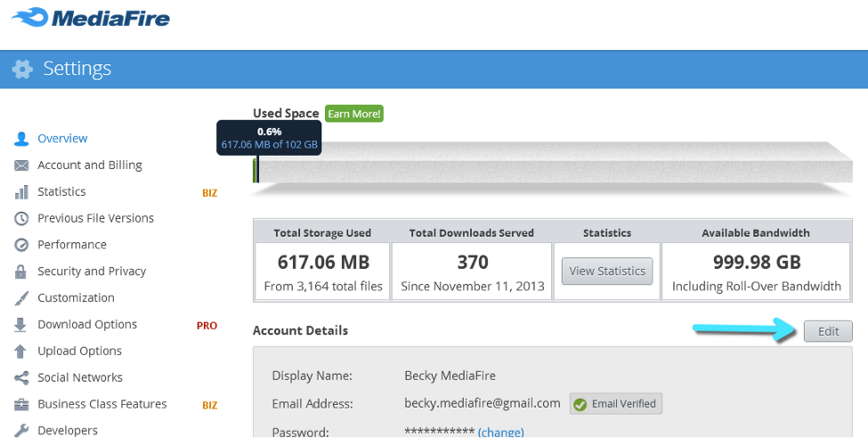This screenshot has height=438, width=868.
Task: Click the Overview person icon
Action: tap(21, 139)
